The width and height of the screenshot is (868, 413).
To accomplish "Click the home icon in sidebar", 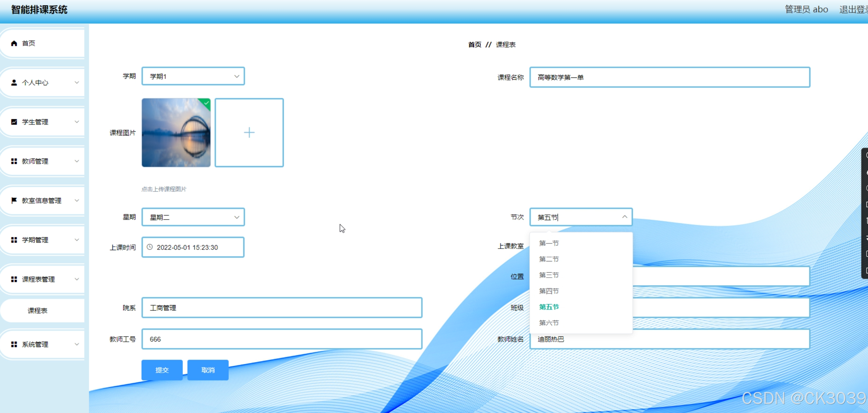I will [14, 43].
